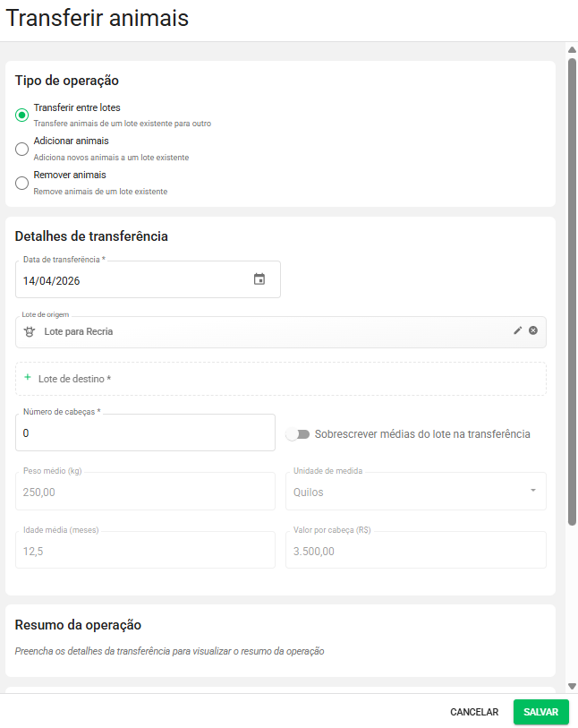The width and height of the screenshot is (578, 728).
Task: Click the pencil edit icon for Lote de origem
Action: (x=517, y=330)
